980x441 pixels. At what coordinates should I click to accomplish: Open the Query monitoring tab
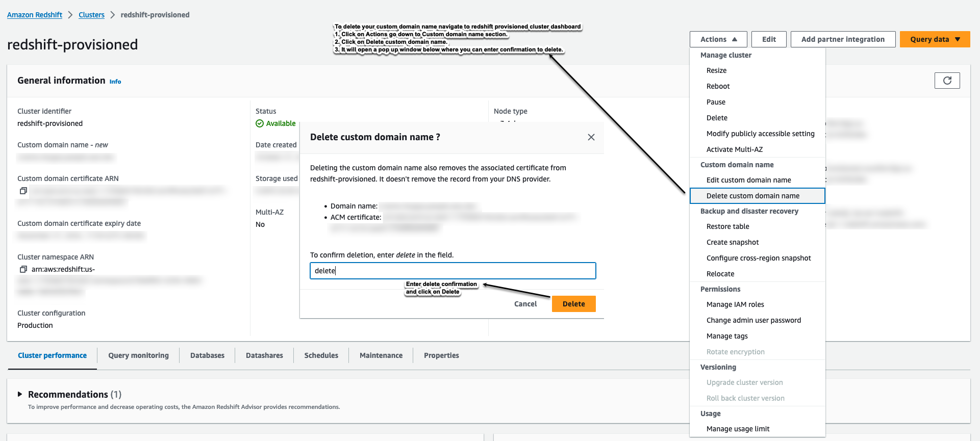(138, 355)
